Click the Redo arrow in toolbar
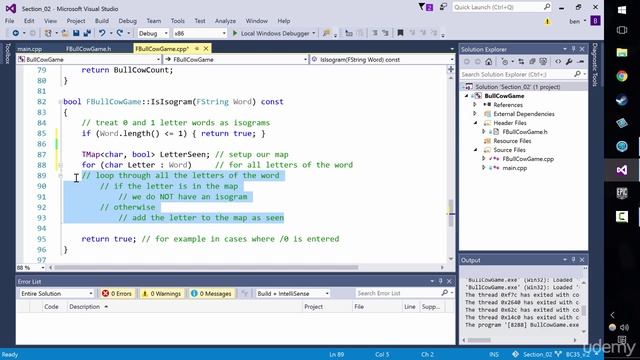640x360 pixels. coord(120,33)
